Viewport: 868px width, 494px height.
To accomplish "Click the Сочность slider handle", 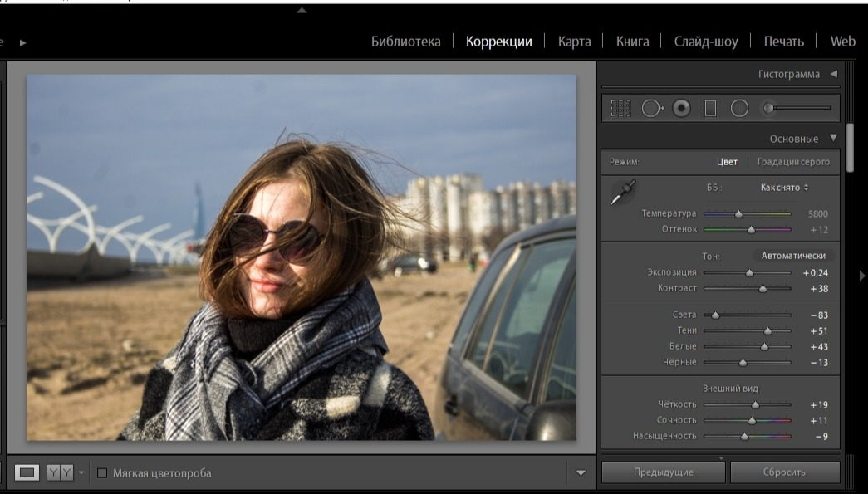I will point(752,421).
